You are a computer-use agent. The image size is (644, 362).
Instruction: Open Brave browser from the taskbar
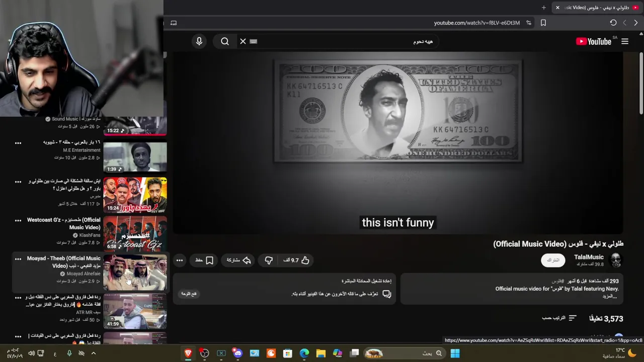[x=188, y=353]
